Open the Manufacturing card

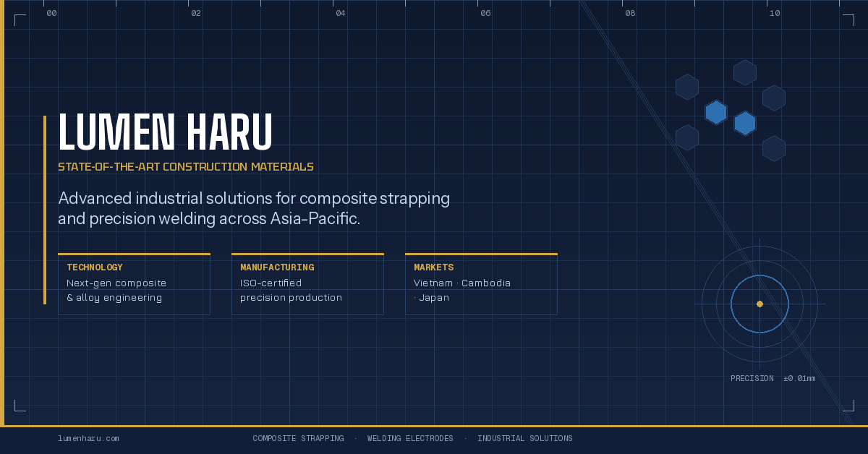pos(307,284)
